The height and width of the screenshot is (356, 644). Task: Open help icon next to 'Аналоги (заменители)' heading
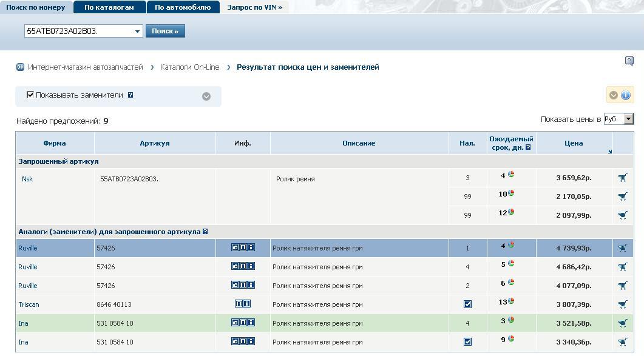[205, 232]
